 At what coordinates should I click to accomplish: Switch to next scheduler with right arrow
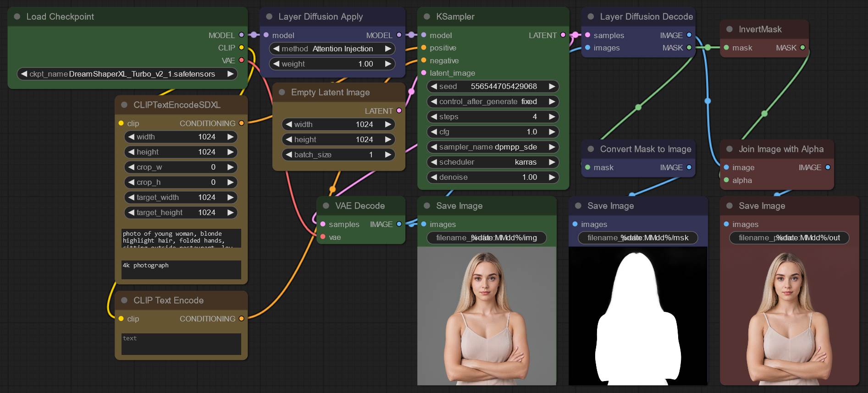(x=552, y=162)
